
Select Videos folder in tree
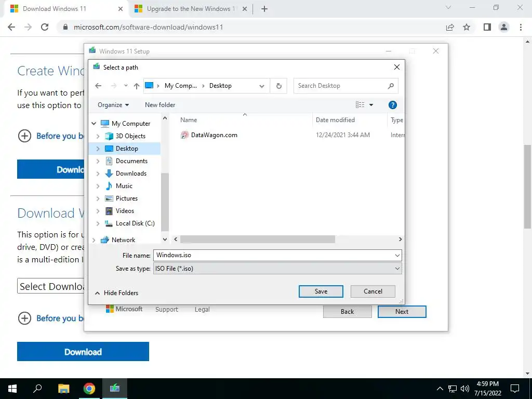pyautogui.click(x=125, y=211)
